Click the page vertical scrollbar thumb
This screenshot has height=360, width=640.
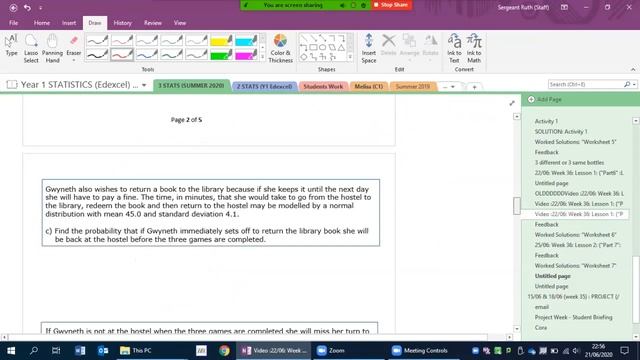coord(517,206)
